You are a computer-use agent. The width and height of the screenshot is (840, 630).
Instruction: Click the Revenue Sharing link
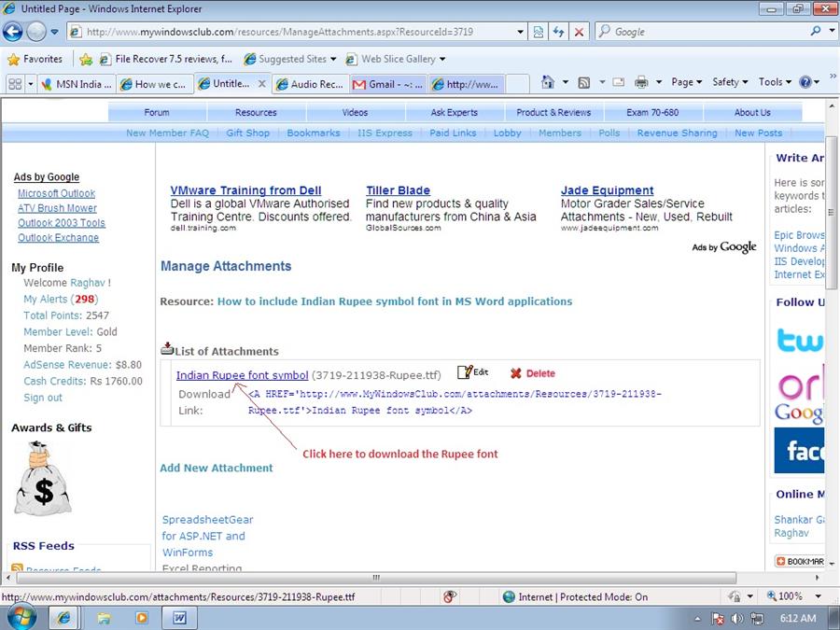pyautogui.click(x=678, y=133)
